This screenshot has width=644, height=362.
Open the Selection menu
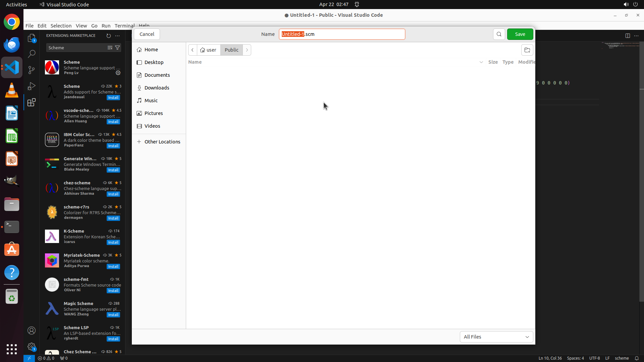pos(61,25)
